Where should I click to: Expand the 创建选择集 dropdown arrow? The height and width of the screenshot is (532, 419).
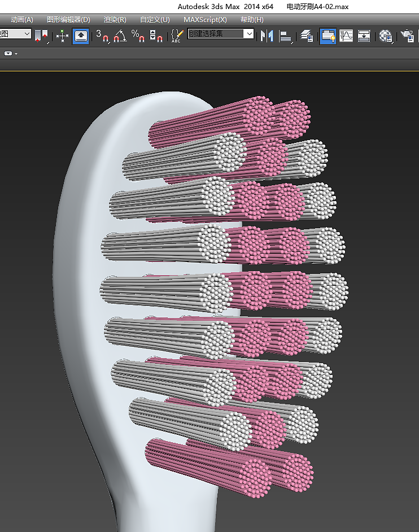pos(249,33)
